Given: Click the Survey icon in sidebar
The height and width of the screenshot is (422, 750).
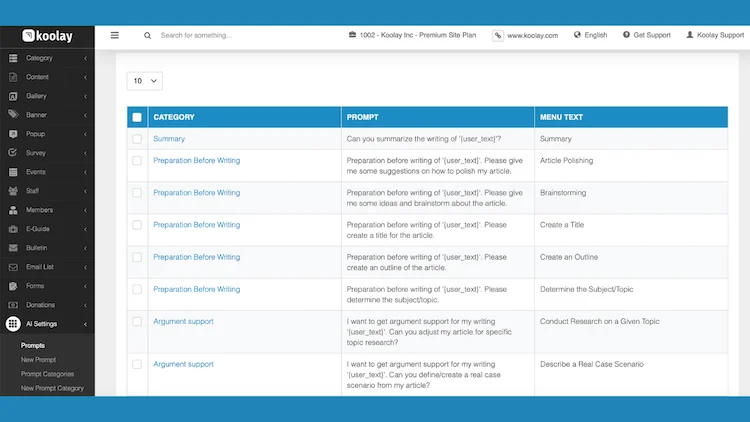Looking at the screenshot, I should [13, 153].
